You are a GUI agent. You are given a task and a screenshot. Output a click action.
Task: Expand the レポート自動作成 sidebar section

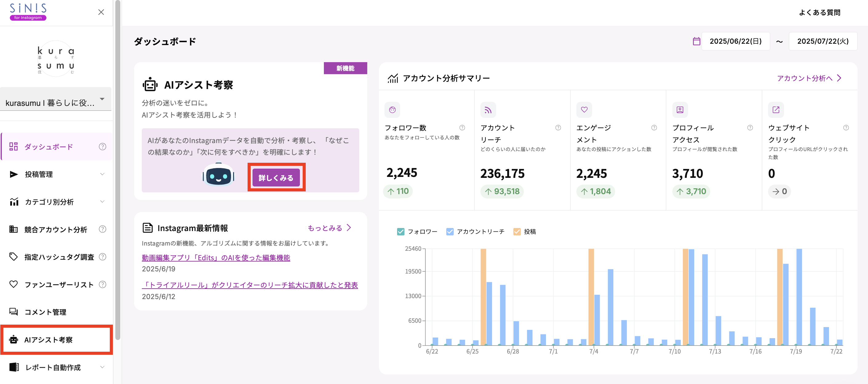click(x=103, y=367)
